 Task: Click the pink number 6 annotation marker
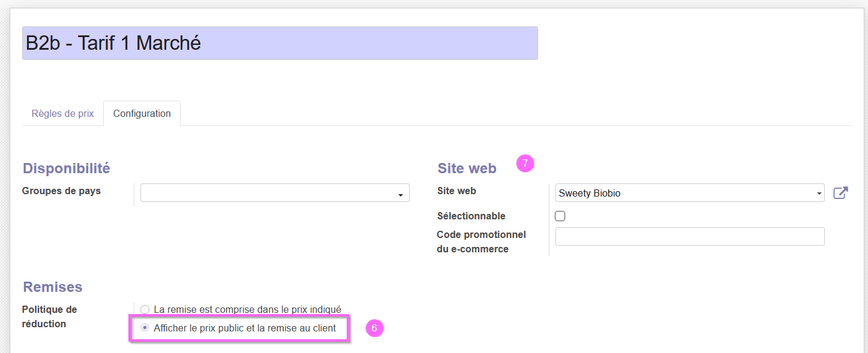point(374,328)
